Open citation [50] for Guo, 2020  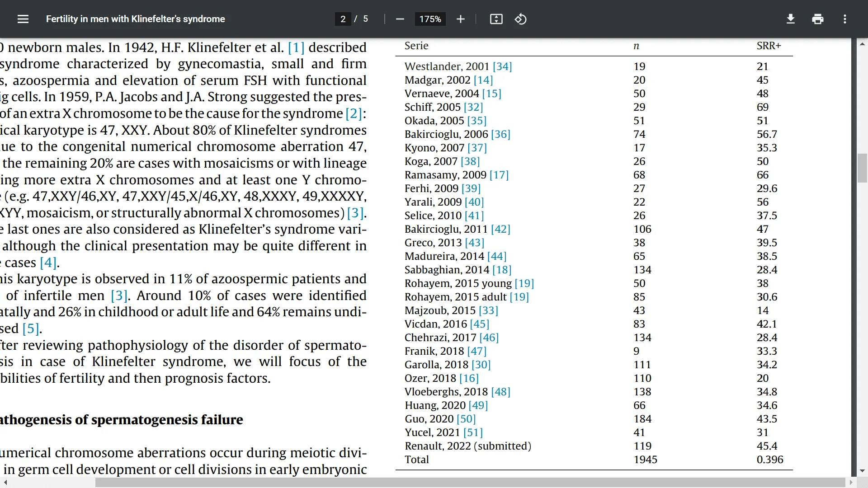pos(467,419)
